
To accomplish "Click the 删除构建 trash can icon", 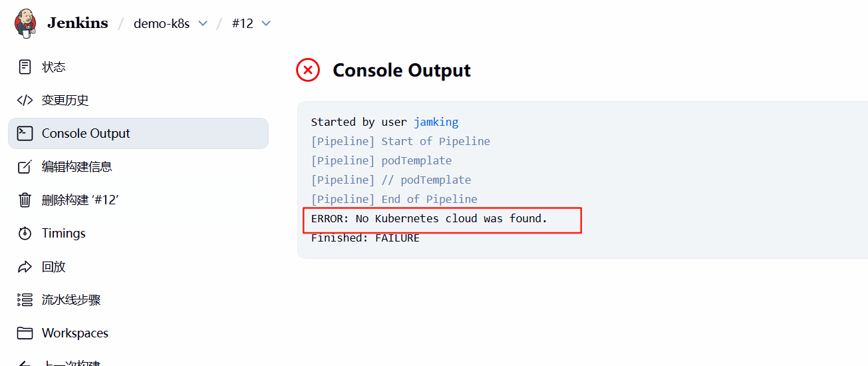I will click(25, 200).
